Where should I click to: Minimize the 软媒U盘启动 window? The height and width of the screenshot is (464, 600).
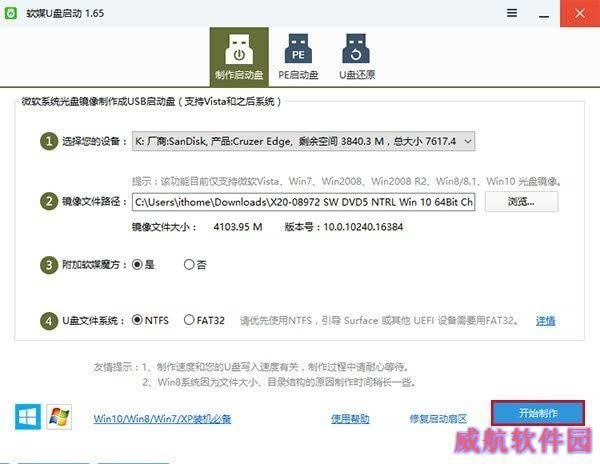point(544,16)
